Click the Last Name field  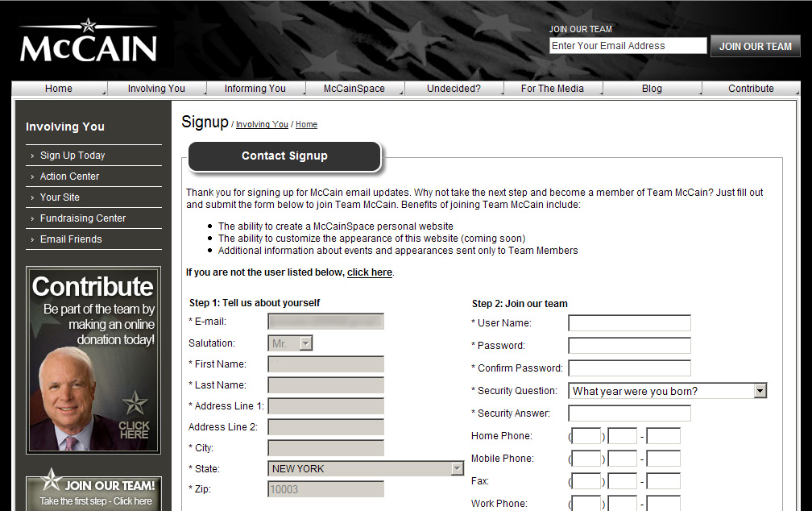click(x=325, y=385)
